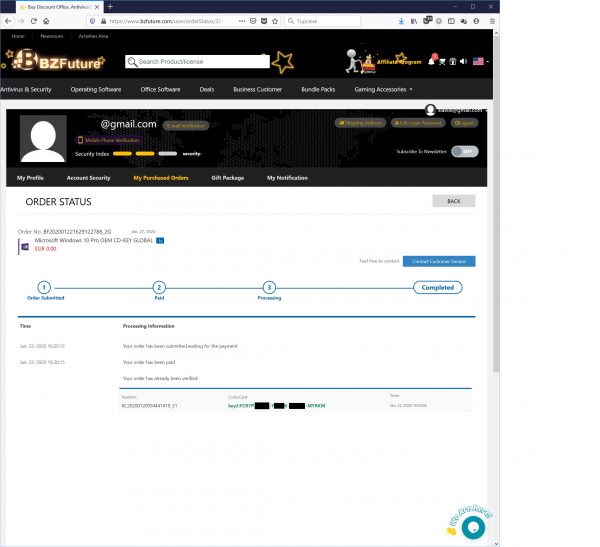Toggle the Subscribe To Newsletter switch

click(465, 152)
